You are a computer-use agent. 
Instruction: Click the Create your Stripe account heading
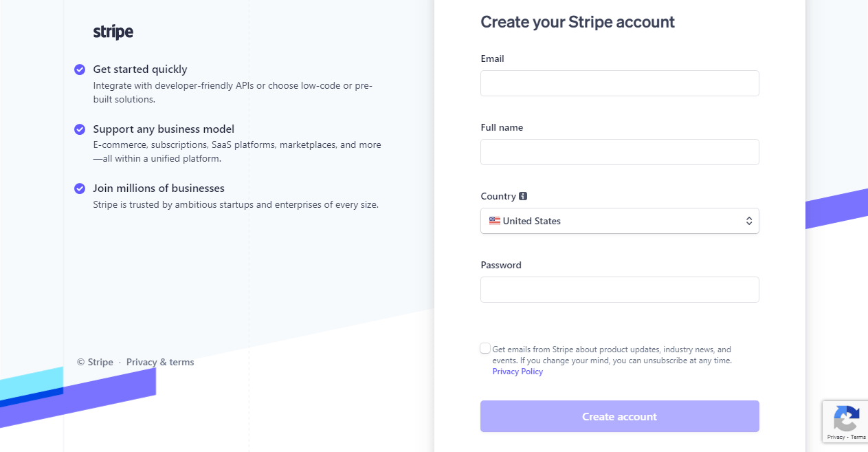coord(577,22)
